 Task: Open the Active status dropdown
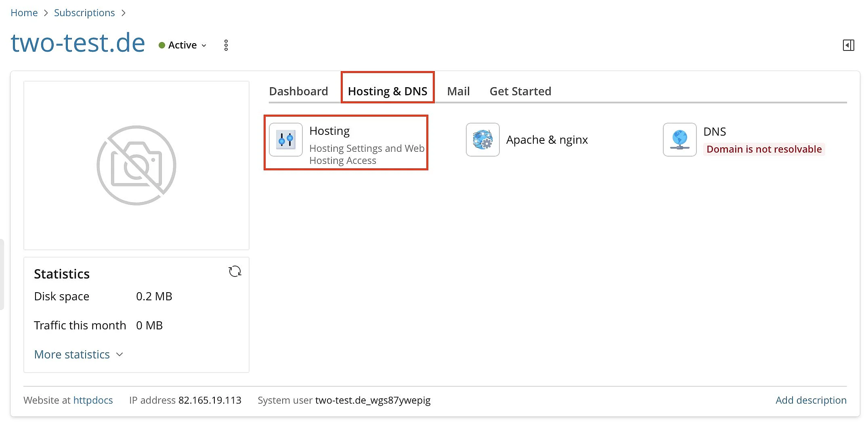pyautogui.click(x=183, y=45)
